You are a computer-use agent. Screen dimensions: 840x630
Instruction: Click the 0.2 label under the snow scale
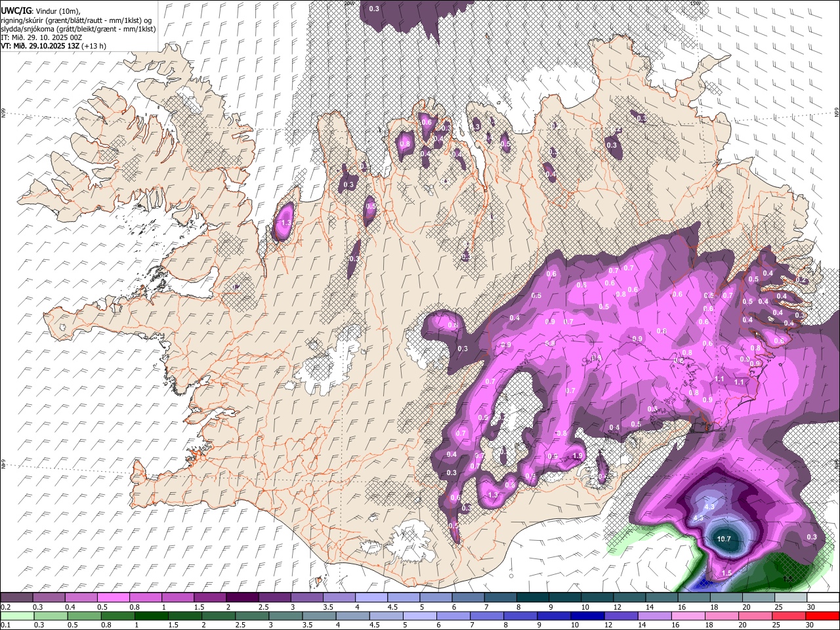tap(5, 607)
